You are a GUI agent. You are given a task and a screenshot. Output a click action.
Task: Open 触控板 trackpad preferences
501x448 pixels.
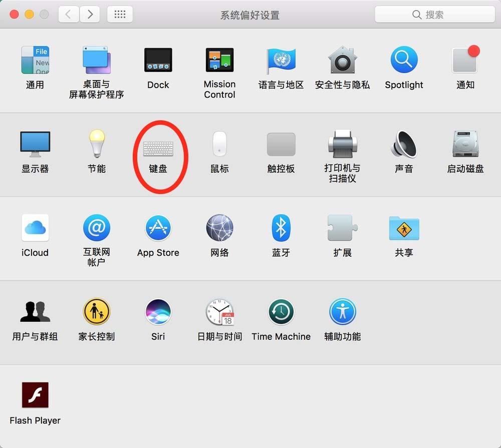[281, 144]
